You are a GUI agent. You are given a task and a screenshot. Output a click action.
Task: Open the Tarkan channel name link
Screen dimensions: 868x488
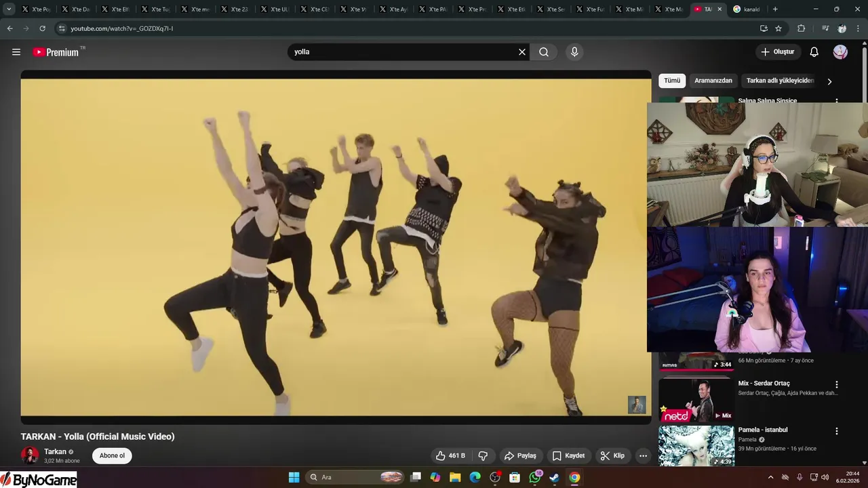pos(55,452)
